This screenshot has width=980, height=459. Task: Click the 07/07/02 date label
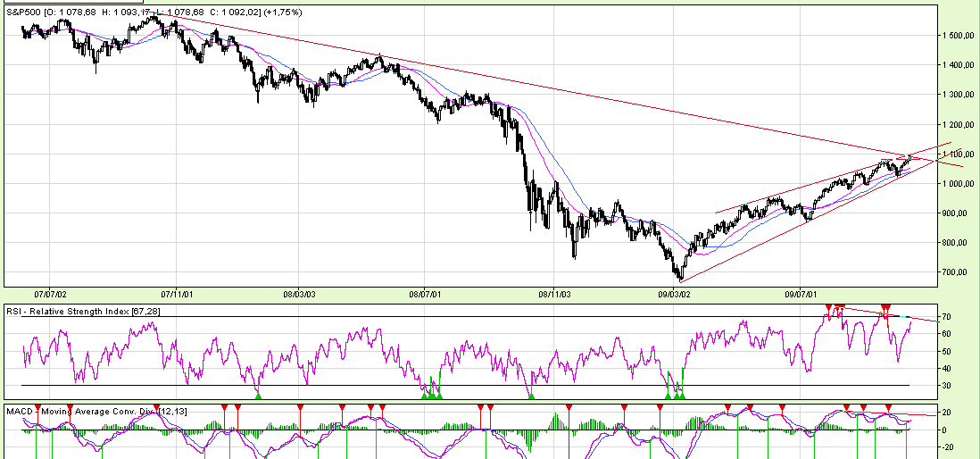coord(50,293)
